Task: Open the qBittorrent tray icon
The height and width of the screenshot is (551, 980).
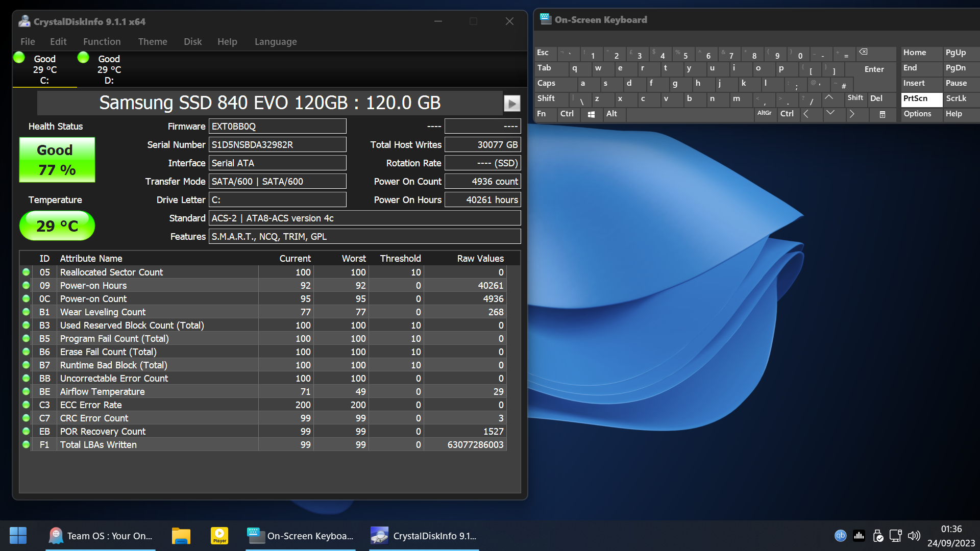Action: pos(840,536)
